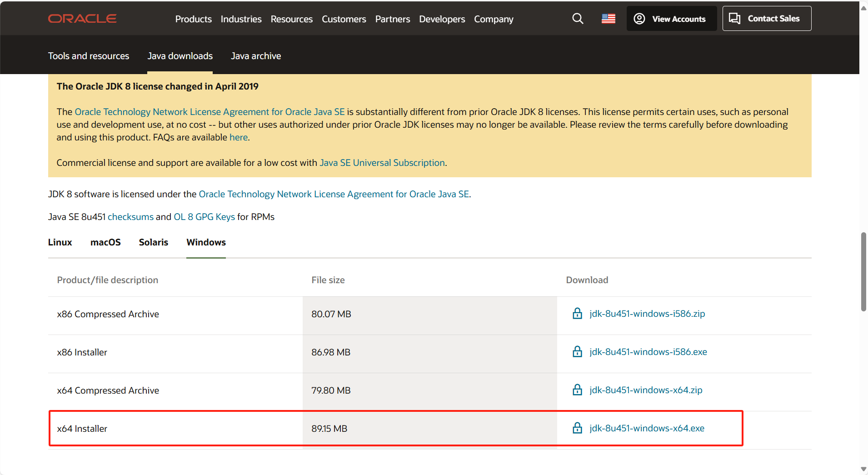Open the Partners menu
The image size is (868, 475).
[x=392, y=19]
